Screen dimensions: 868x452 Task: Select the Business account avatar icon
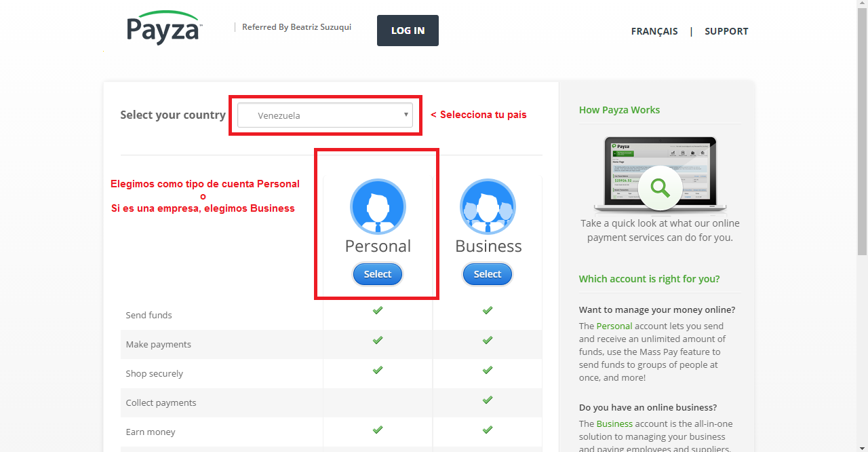click(488, 206)
